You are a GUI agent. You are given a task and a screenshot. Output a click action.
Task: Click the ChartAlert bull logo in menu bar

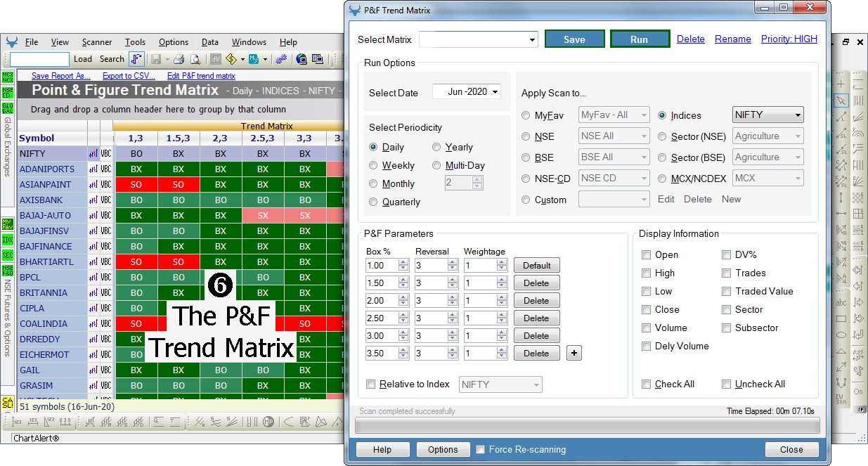point(11,42)
